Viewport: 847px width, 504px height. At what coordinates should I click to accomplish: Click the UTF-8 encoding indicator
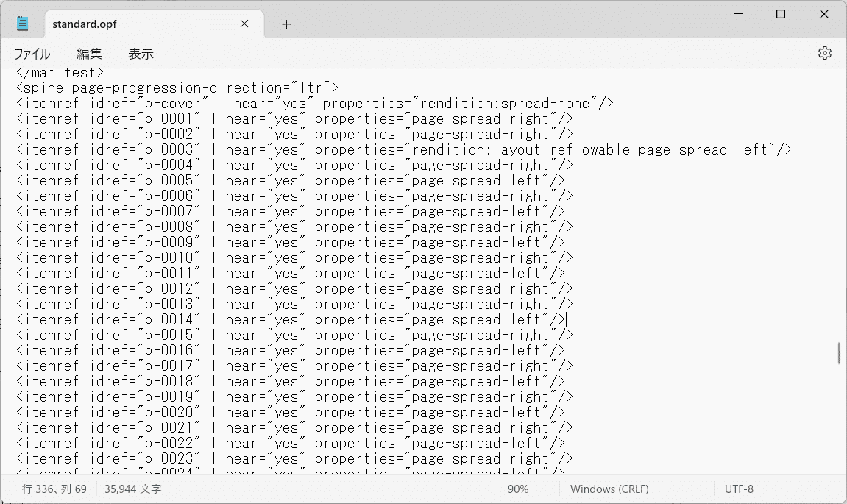[x=739, y=489]
